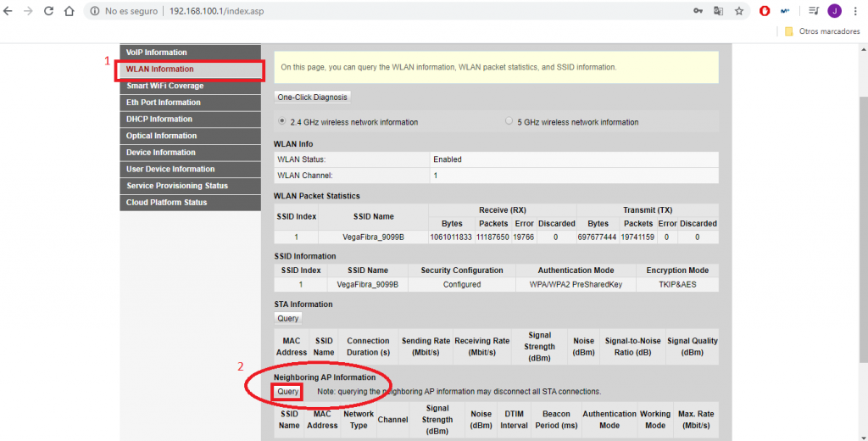Click the Configured security cell
868x441 pixels.
point(462,285)
